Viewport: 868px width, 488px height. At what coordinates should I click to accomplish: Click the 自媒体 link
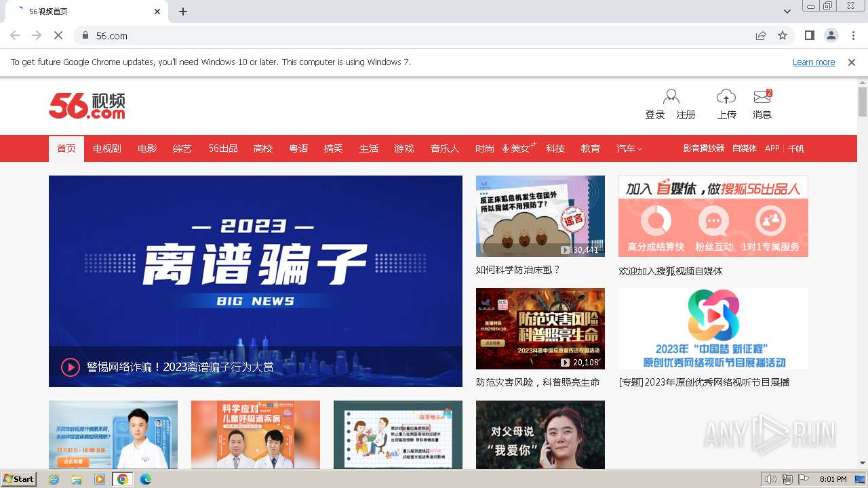coord(745,148)
